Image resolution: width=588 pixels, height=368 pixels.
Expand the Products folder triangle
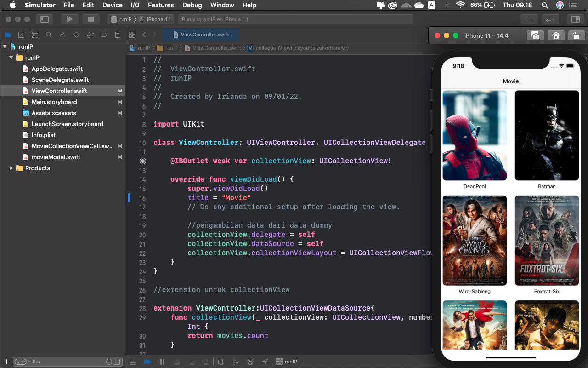(x=11, y=168)
